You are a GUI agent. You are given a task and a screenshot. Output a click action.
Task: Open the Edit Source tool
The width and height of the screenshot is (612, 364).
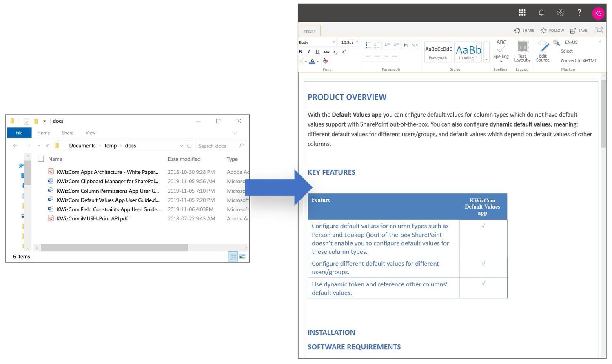(543, 51)
